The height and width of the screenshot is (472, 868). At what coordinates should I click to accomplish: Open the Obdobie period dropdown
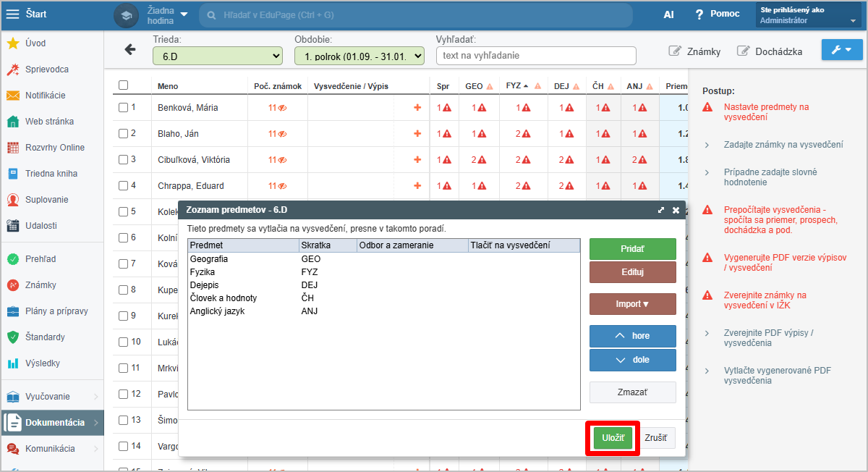359,56
